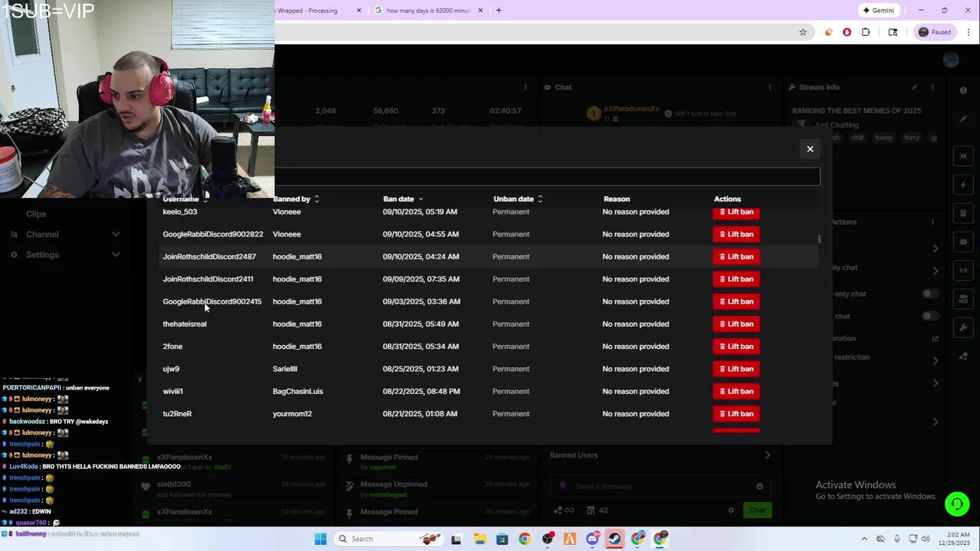This screenshot has height=551, width=980.
Task: Lift ban for user ujw9
Action: coord(736,369)
